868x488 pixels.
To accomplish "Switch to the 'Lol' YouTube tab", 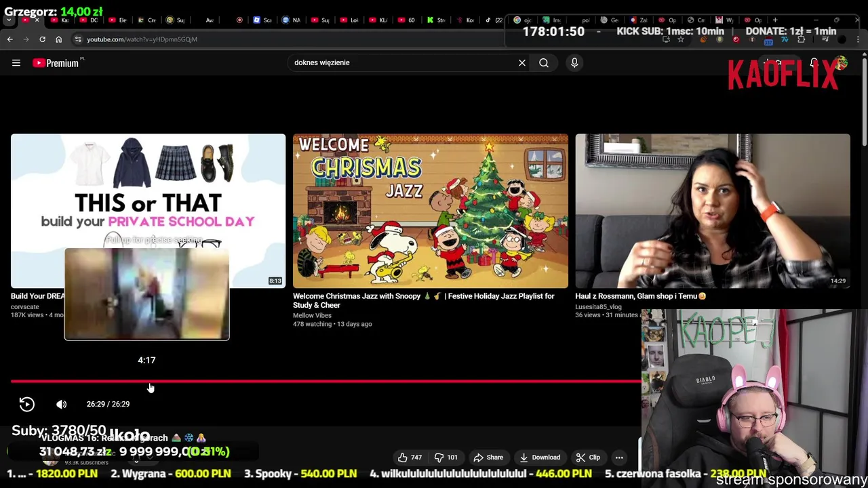I will (349, 20).
